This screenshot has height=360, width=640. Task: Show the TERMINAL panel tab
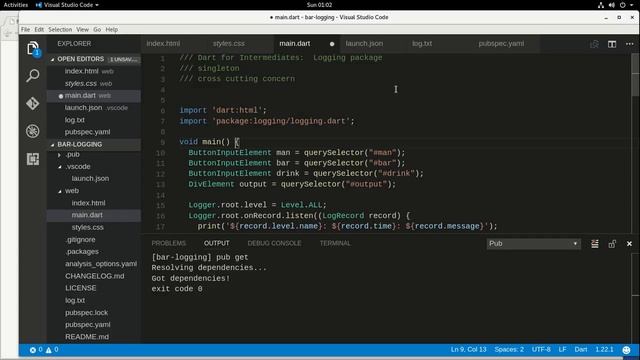pyautogui.click(x=335, y=243)
